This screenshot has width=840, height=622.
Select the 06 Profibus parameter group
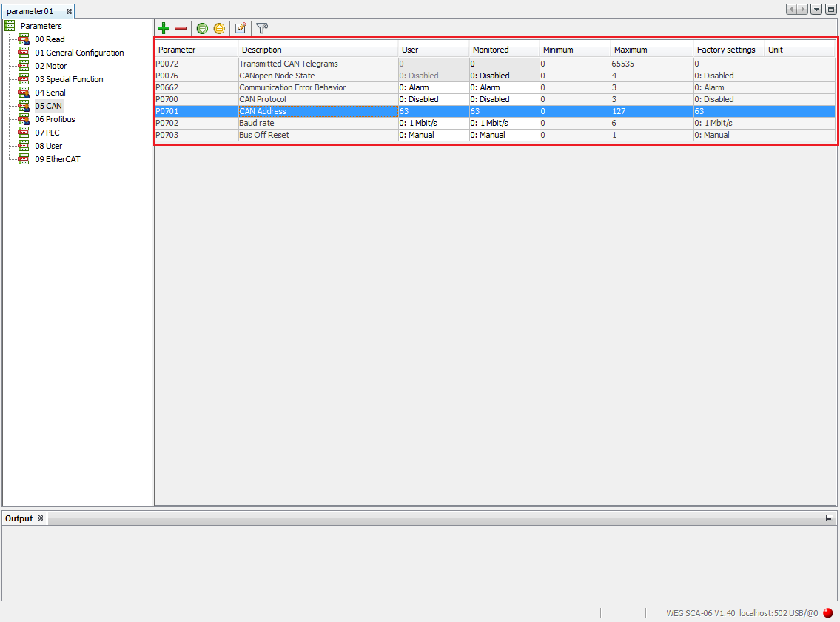(55, 119)
